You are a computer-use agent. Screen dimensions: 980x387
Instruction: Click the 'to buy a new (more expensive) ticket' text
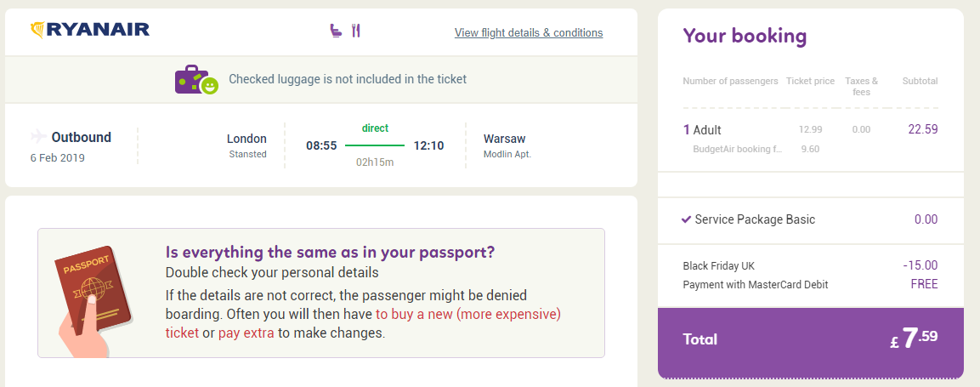(x=363, y=322)
